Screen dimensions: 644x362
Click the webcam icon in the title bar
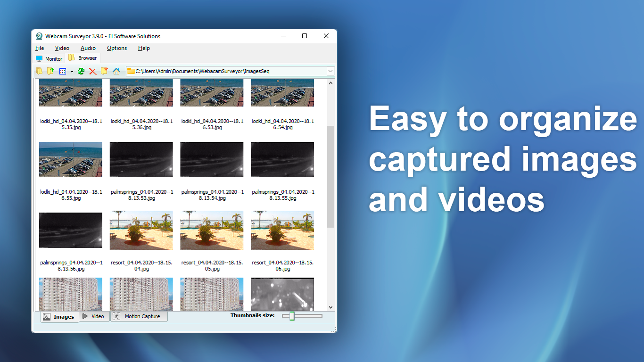pos(39,36)
